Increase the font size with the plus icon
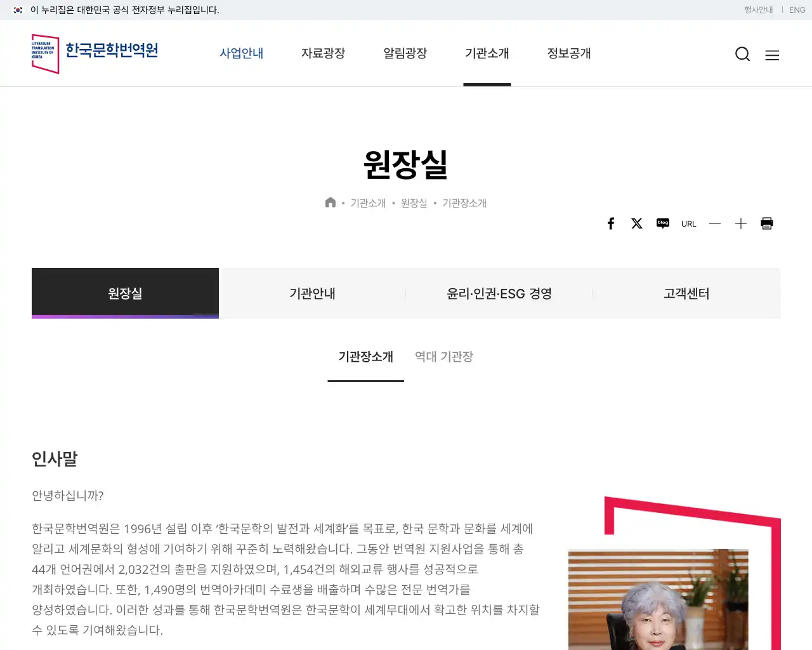Viewport: 812px width, 650px height. pyautogui.click(x=741, y=223)
